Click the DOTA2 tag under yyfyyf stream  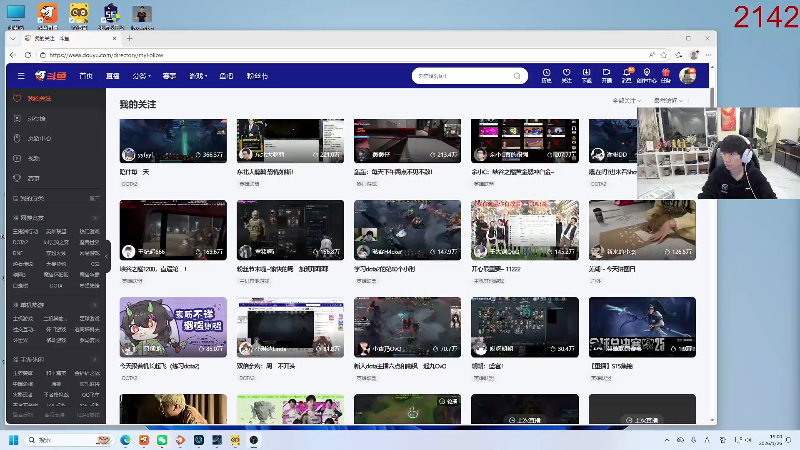point(130,184)
